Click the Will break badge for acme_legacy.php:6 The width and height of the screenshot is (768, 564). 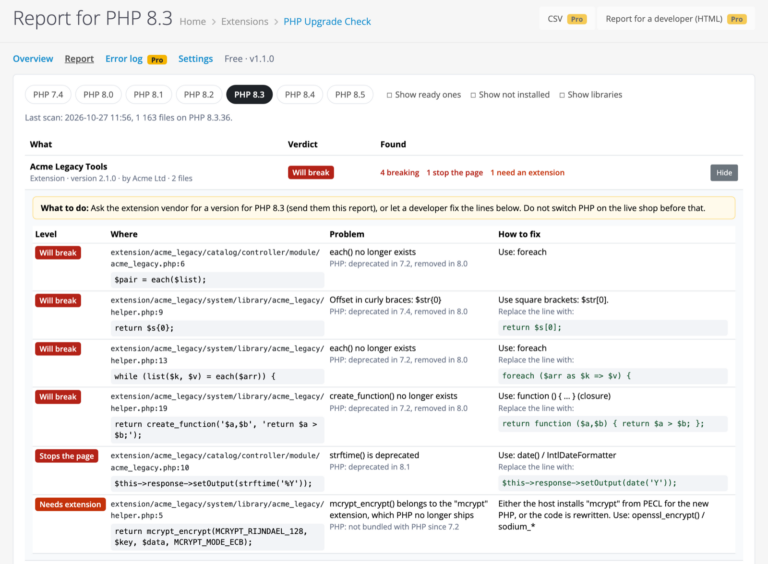58,253
